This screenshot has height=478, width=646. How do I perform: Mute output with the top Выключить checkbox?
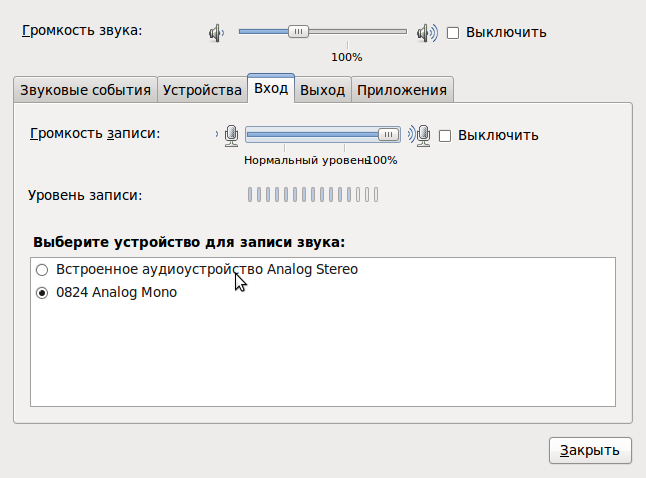[x=453, y=32]
